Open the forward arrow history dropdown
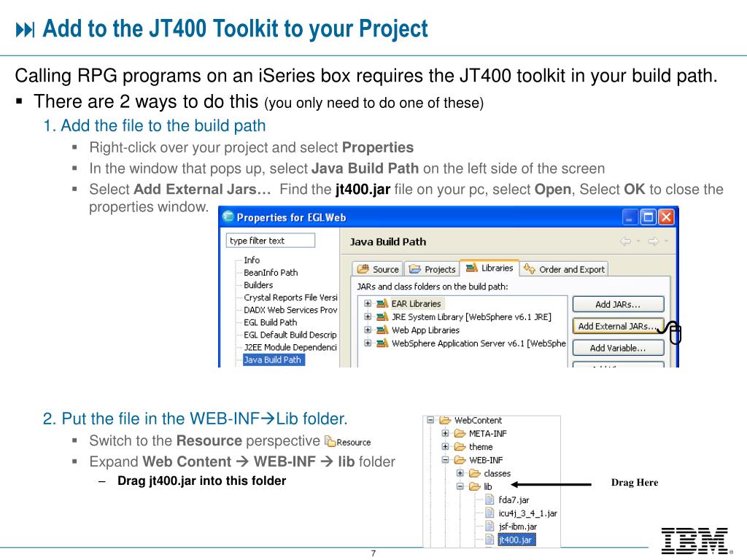This screenshot has height=560, width=747. click(x=666, y=241)
